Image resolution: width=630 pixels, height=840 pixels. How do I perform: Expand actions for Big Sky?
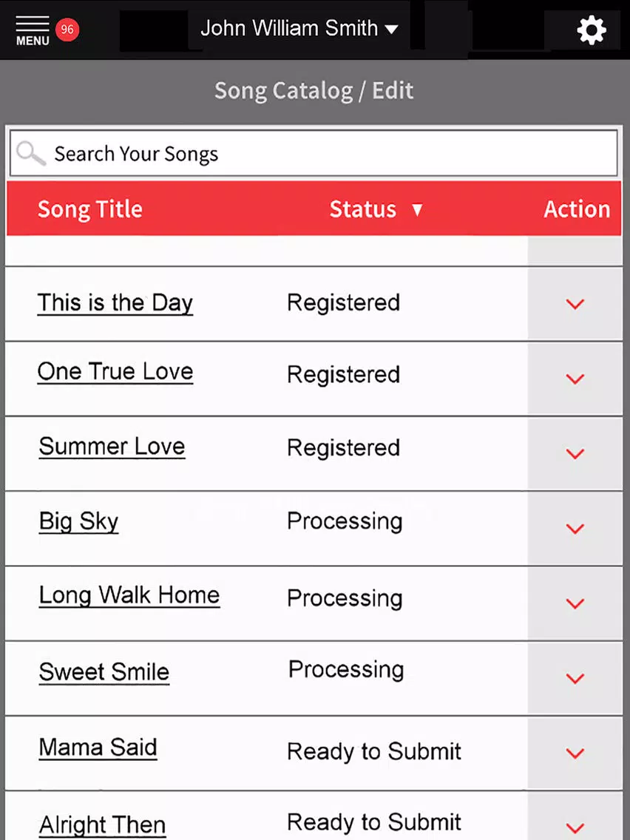pos(575,529)
